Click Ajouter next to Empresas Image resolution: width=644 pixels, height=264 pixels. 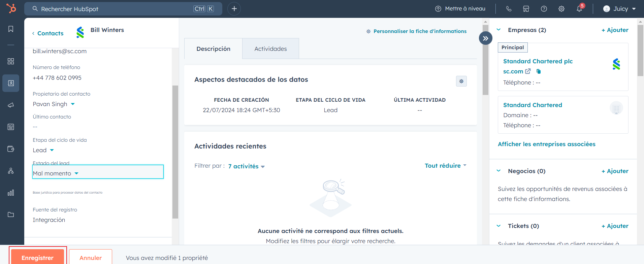pyautogui.click(x=615, y=30)
